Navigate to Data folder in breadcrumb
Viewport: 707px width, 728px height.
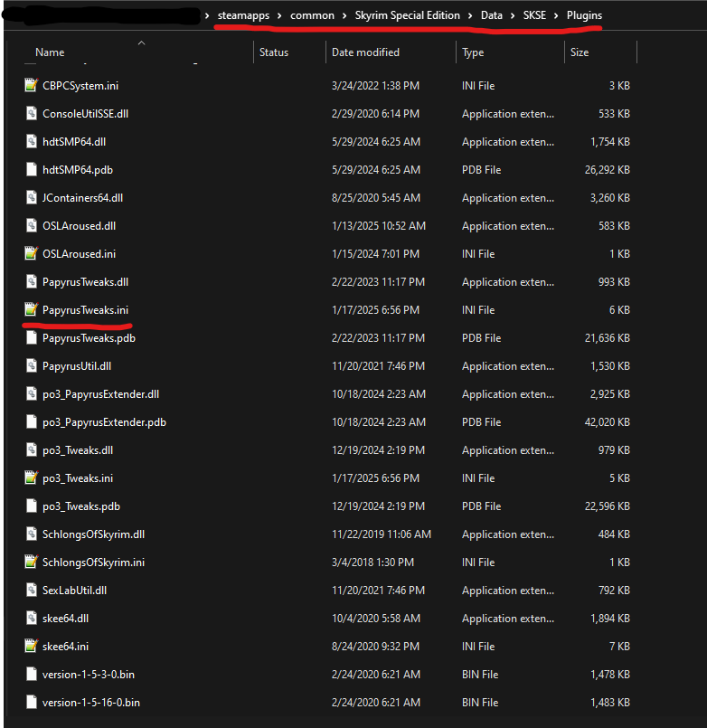click(492, 15)
